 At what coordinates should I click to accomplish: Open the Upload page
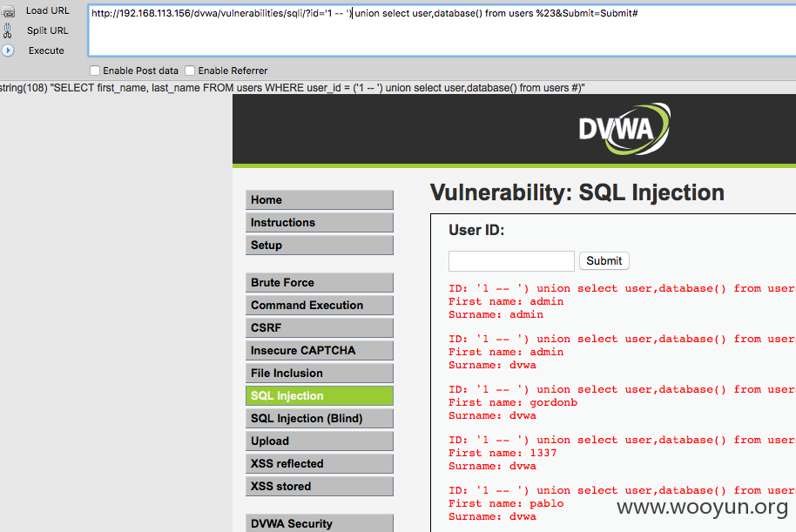pyautogui.click(x=320, y=441)
